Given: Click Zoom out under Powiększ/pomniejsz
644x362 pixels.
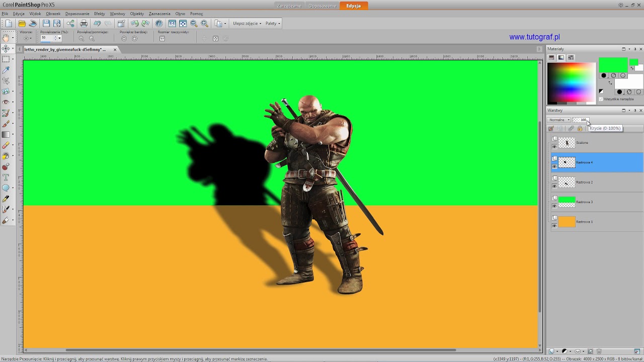Looking at the screenshot, I should (x=81, y=39).
